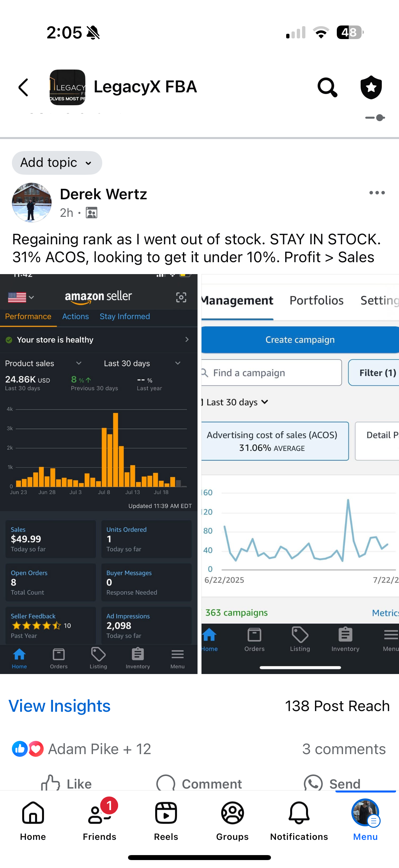Tap the group audience icon next to 2h
The height and width of the screenshot is (868, 399).
pyautogui.click(x=91, y=213)
